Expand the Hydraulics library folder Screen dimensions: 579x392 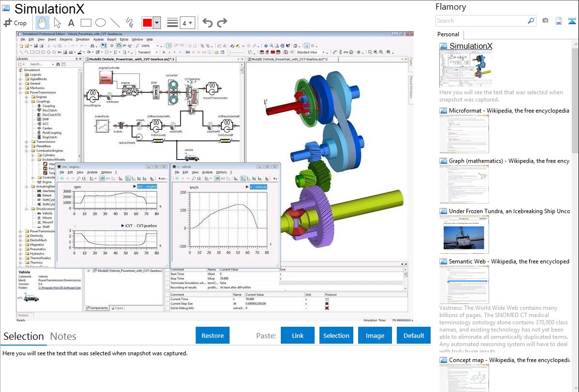click(x=20, y=254)
